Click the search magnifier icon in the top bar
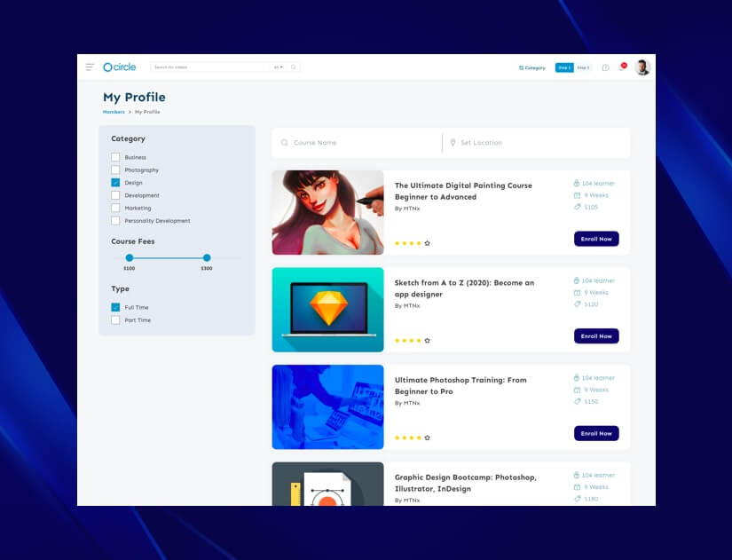 293,67
